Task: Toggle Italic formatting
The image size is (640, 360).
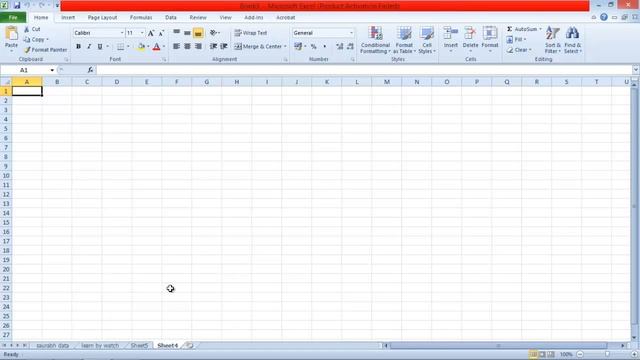Action: point(89,47)
